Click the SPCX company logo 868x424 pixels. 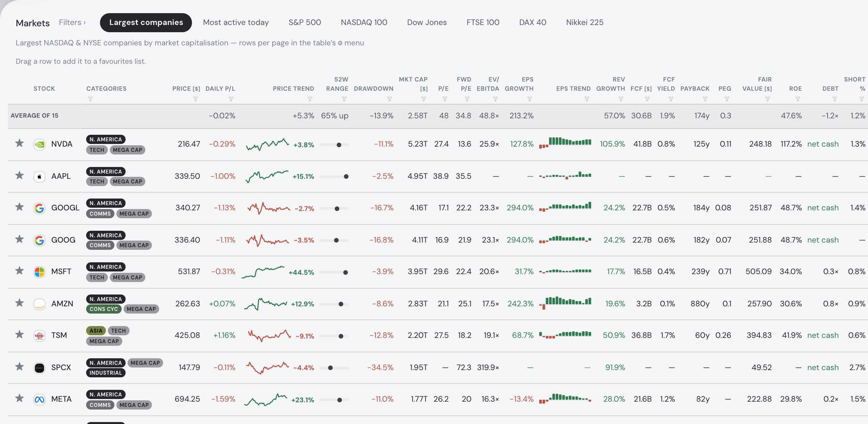point(39,368)
